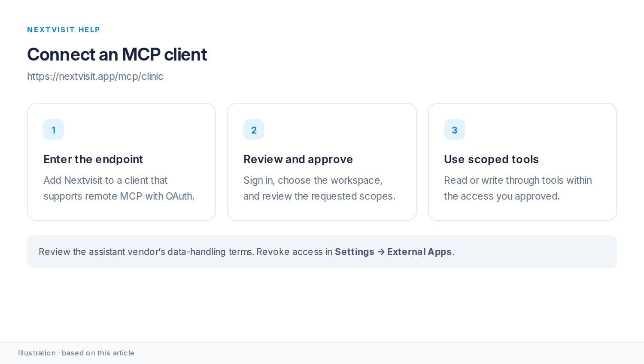Screen dimensions: 644x364
Task: Click the step 2 number badge
Action: coord(254,130)
